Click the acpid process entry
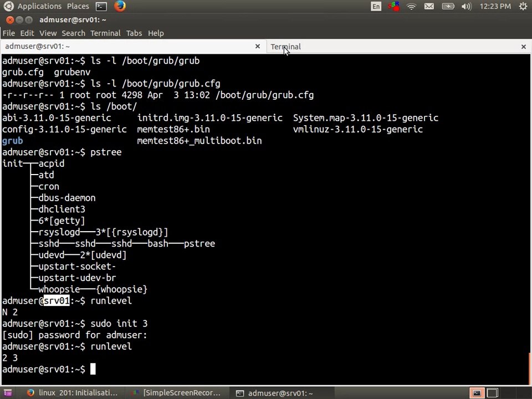532x399 pixels. pyautogui.click(x=51, y=163)
